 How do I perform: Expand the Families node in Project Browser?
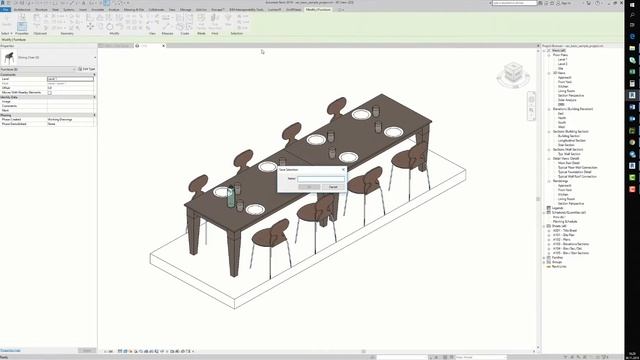(544, 258)
